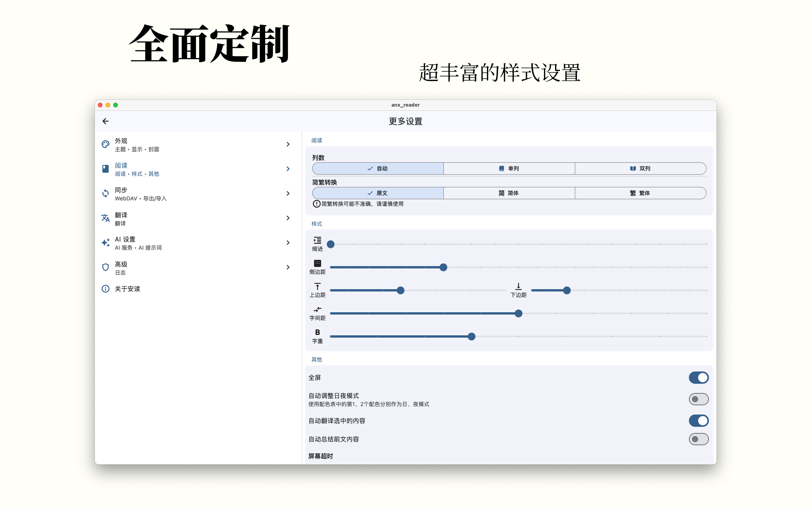This screenshot has width=812, height=507.
Task: Select 简体 conversion option
Action: click(509, 193)
